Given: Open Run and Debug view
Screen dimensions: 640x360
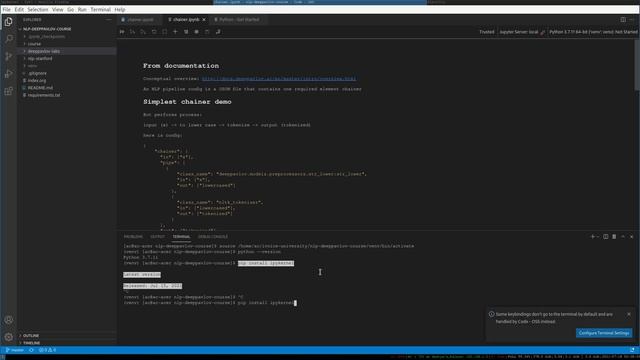Looking at the screenshot, I should pyautogui.click(x=9, y=74).
